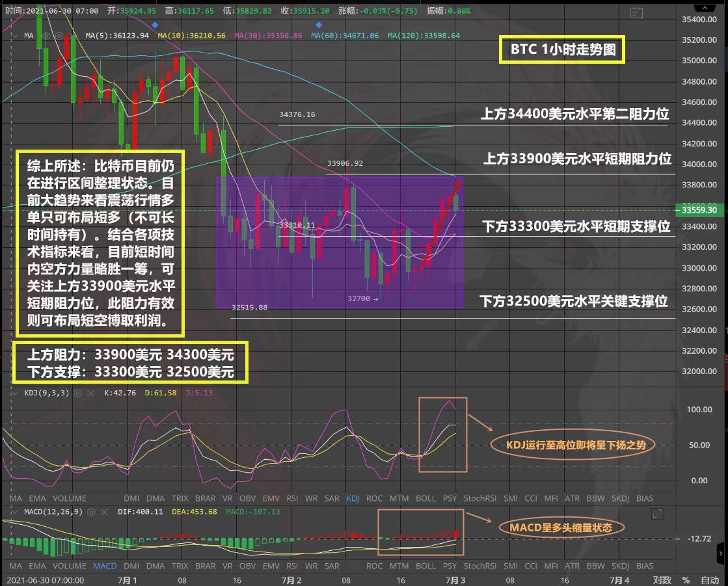Image resolution: width=728 pixels, height=586 pixels.
Task: Click the MA(5):36123.94 legend value
Action: click(118, 36)
